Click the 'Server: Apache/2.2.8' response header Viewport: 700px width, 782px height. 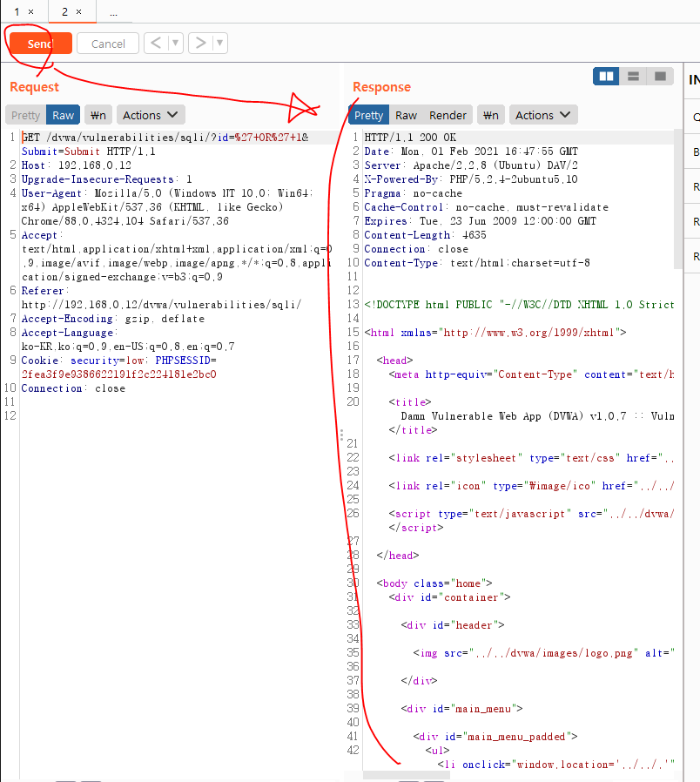click(x=471, y=165)
